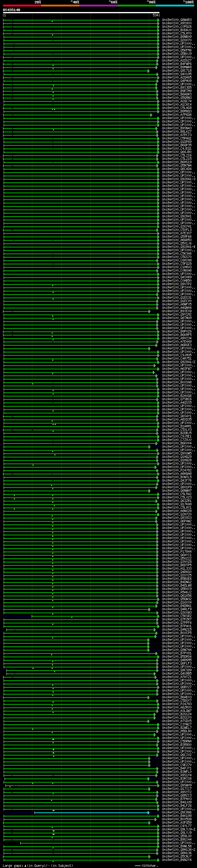
Task: Click hit label UniRef100_B9I3D5
Action: tap(177, 88)
